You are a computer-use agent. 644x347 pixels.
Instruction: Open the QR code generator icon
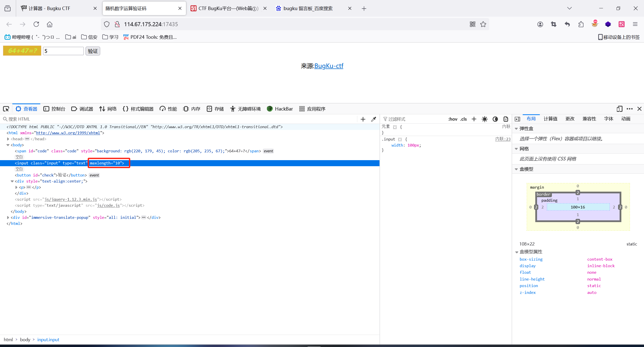(472, 24)
